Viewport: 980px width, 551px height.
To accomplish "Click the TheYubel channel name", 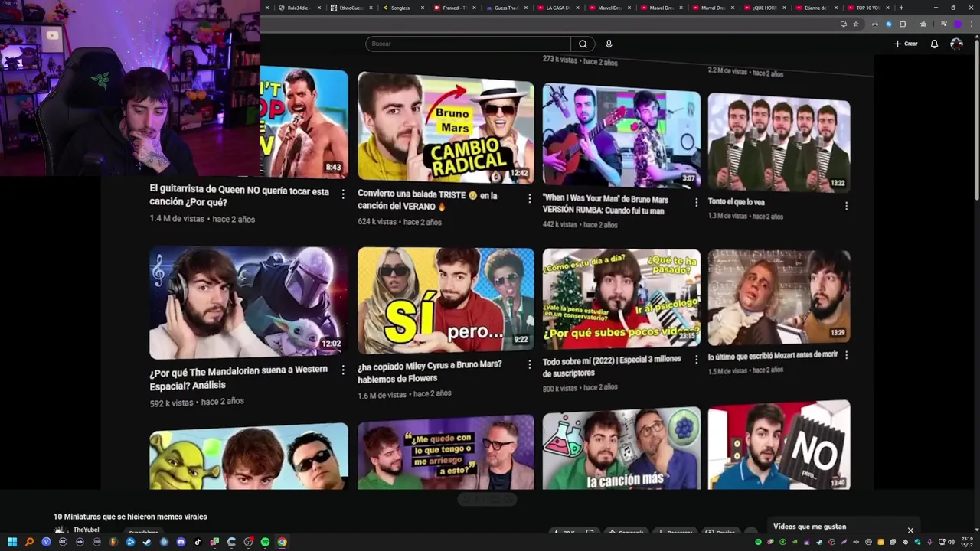I will tap(86, 530).
